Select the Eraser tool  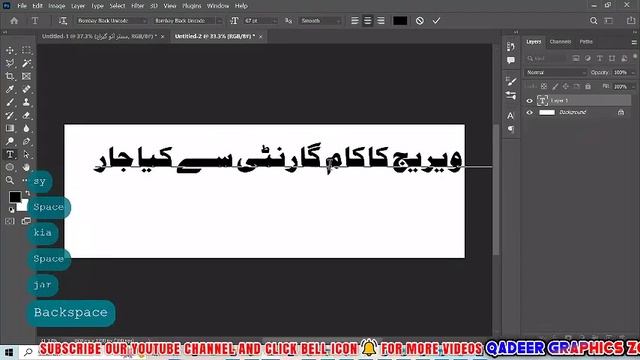click(x=27, y=116)
